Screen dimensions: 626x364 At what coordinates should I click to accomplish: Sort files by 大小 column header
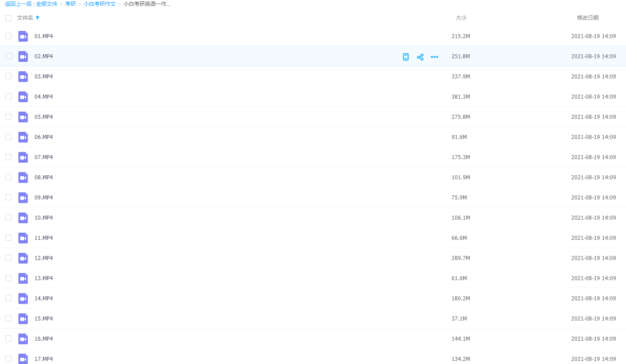pos(461,18)
